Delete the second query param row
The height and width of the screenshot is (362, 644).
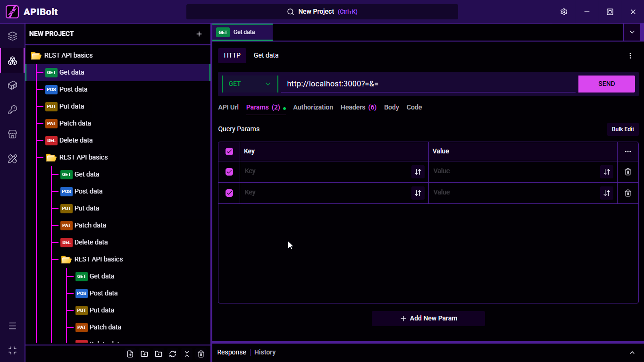tap(628, 193)
